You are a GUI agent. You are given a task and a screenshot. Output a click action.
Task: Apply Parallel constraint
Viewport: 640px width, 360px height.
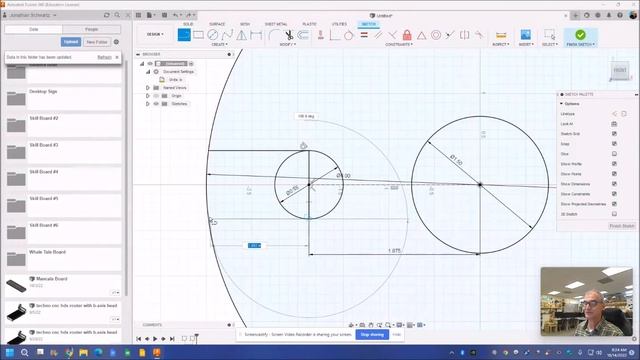click(378, 35)
